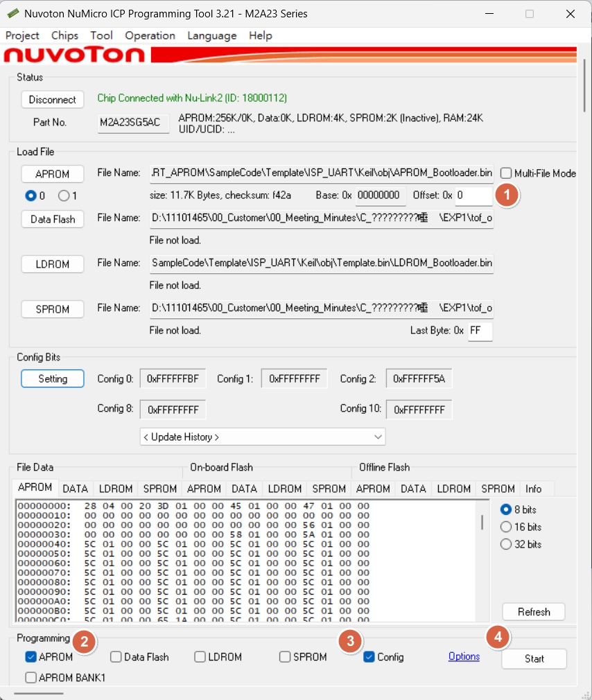
Task: Select APROM bank 1 radio button
Action: coord(64,195)
